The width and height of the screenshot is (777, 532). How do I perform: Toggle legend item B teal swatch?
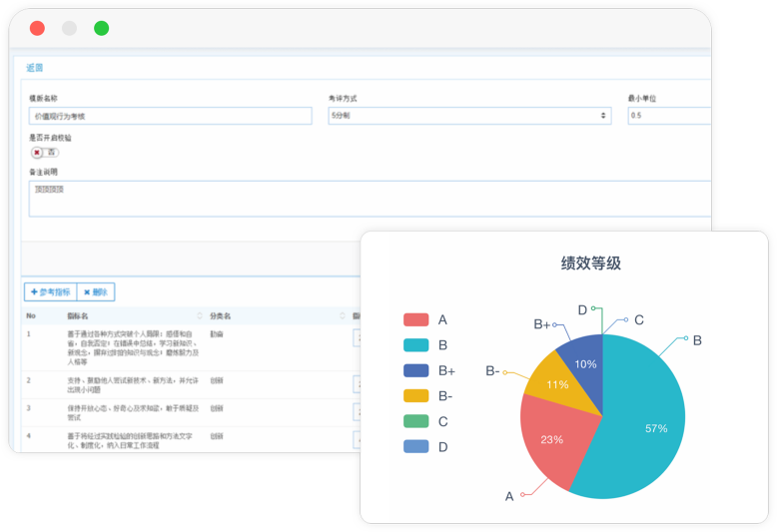(415, 345)
